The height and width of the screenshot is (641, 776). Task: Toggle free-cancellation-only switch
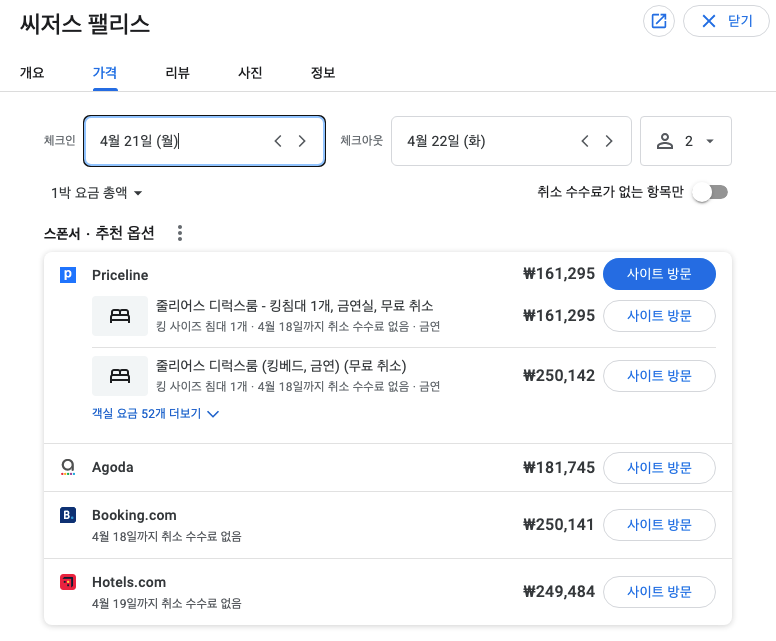pyautogui.click(x=710, y=192)
